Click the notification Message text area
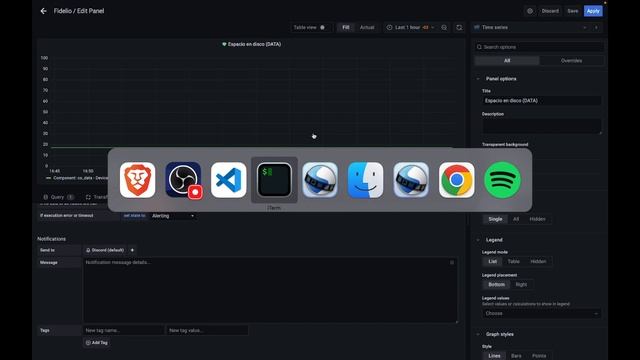640x360 pixels. [270, 290]
